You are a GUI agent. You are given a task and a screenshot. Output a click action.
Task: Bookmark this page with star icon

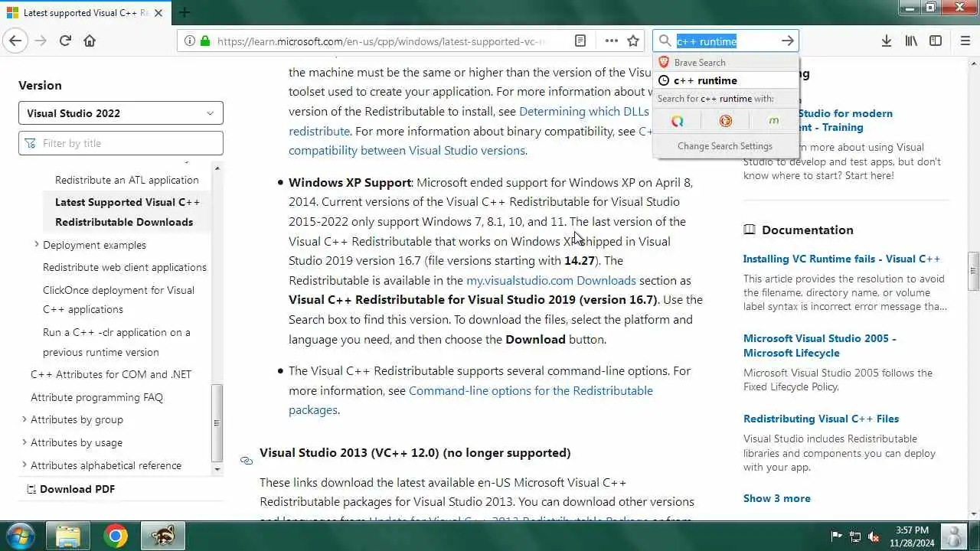(633, 41)
